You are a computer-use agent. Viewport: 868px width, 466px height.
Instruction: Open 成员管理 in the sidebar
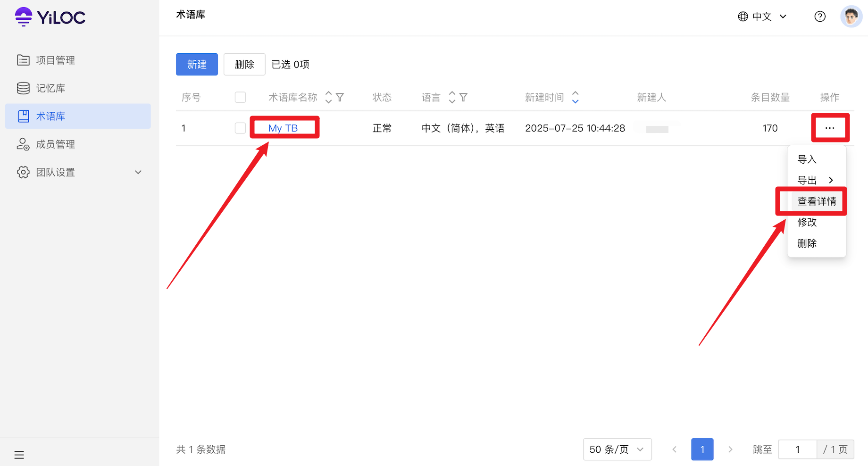[x=78, y=144]
